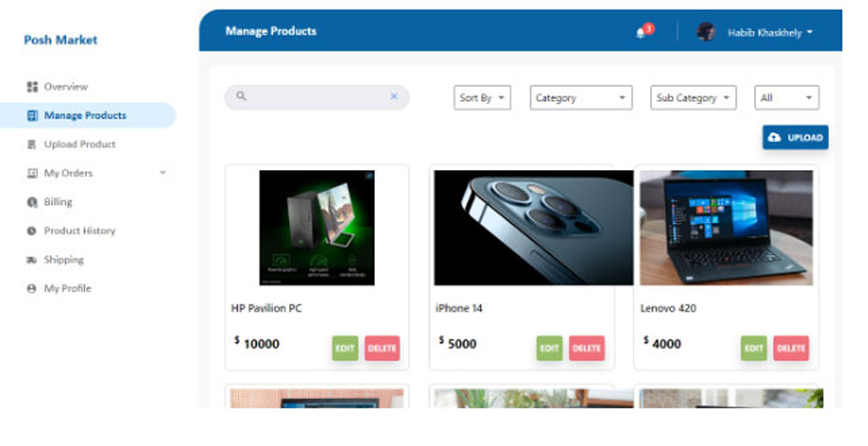The image size is (868, 446).
Task: Click the Billing dollar icon
Action: pyautogui.click(x=32, y=202)
